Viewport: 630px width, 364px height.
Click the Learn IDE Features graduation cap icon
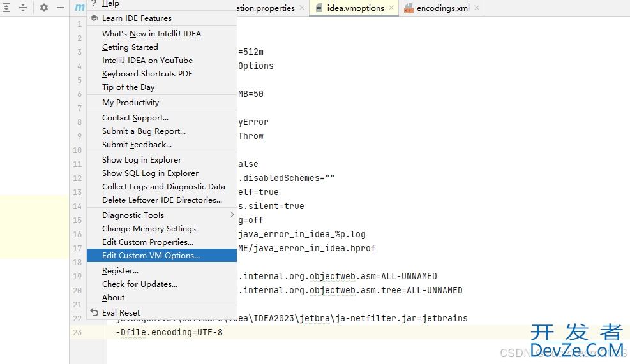[94, 18]
